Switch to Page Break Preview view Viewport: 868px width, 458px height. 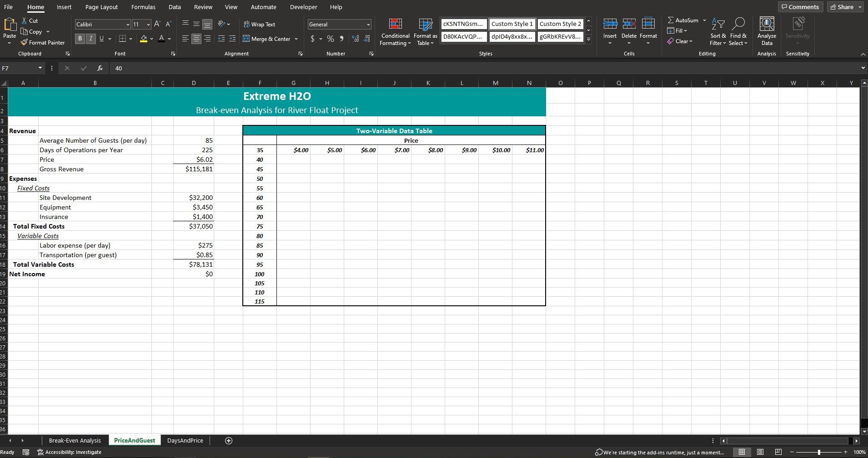[x=778, y=452]
